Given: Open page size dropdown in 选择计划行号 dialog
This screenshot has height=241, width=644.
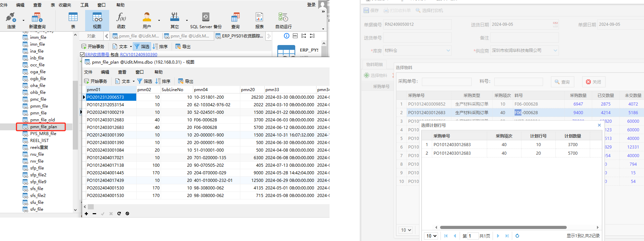Looking at the screenshot, I should pos(432,236).
